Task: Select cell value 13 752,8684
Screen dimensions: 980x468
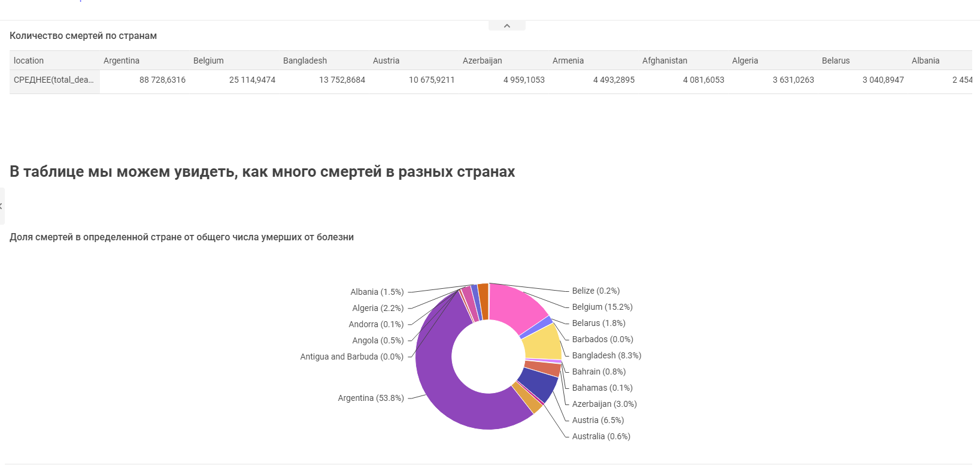Action: (342, 80)
